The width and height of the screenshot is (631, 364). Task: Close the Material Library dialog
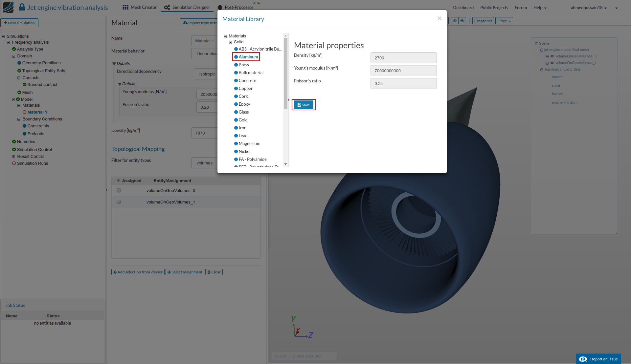pyautogui.click(x=439, y=19)
